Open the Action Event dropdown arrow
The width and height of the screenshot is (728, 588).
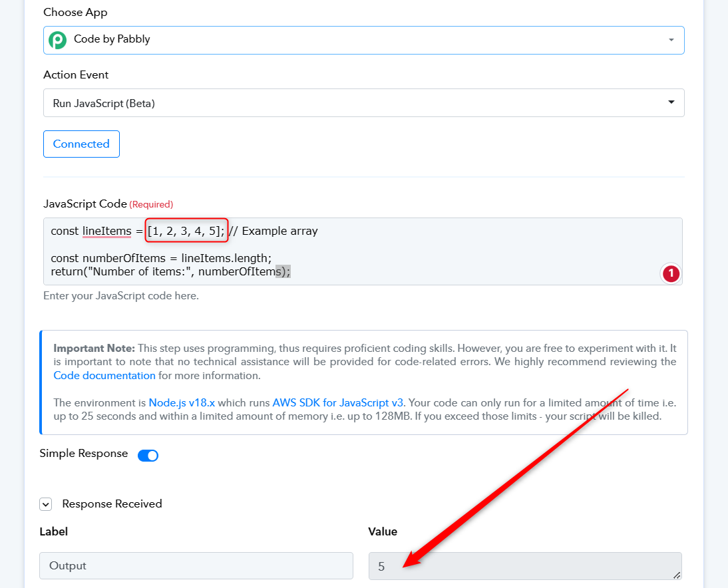(671, 102)
